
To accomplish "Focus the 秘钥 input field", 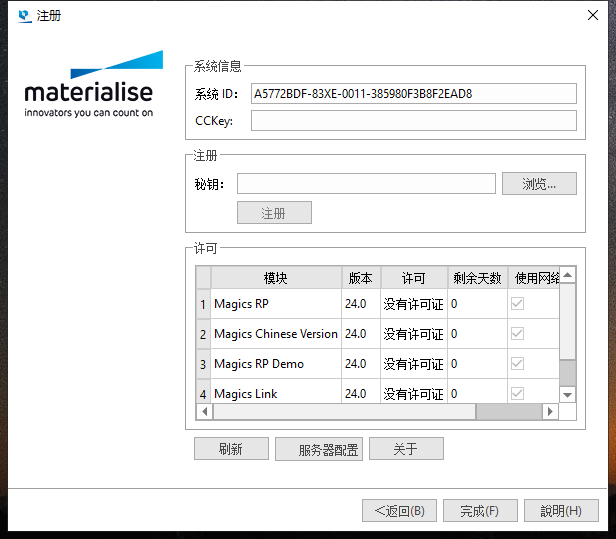I will click(365, 184).
